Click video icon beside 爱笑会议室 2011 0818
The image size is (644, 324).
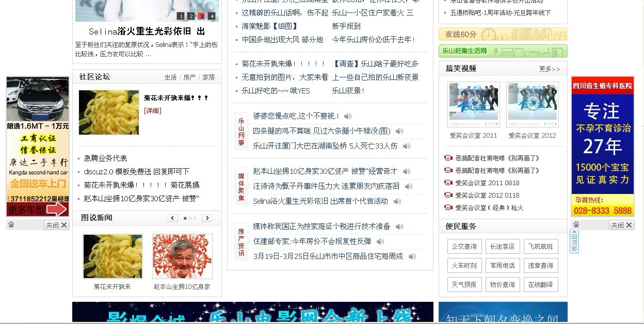pos(448,183)
